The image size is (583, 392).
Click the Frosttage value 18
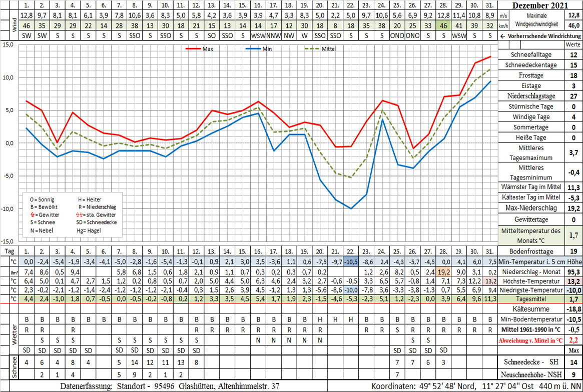573,75
